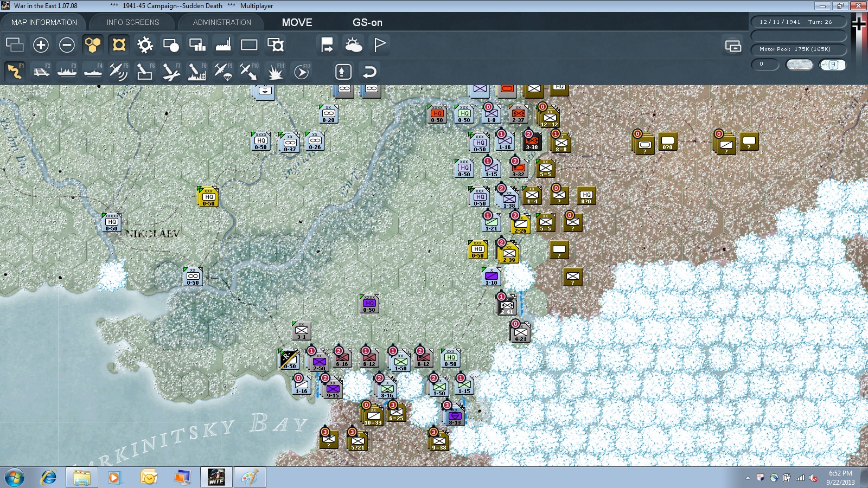The height and width of the screenshot is (488, 868).
Task: Undo last move arrow icon
Action: pyautogui.click(x=369, y=72)
